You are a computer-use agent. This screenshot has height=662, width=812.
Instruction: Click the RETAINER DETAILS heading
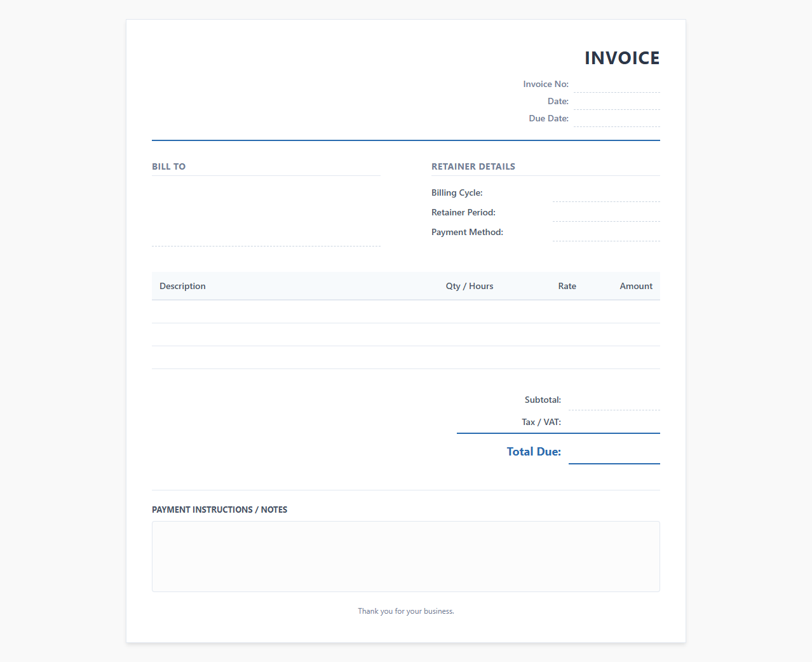point(473,166)
